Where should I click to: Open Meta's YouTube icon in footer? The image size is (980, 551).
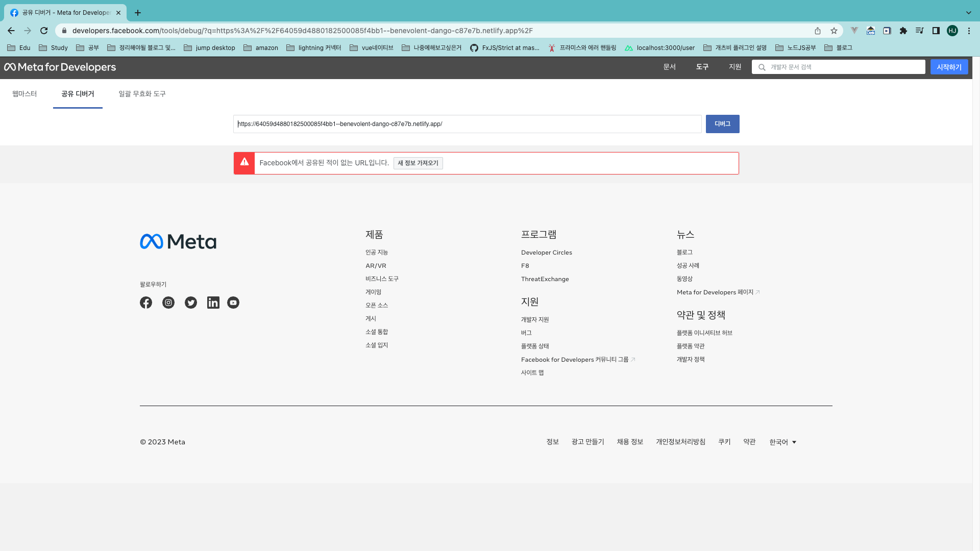(233, 303)
